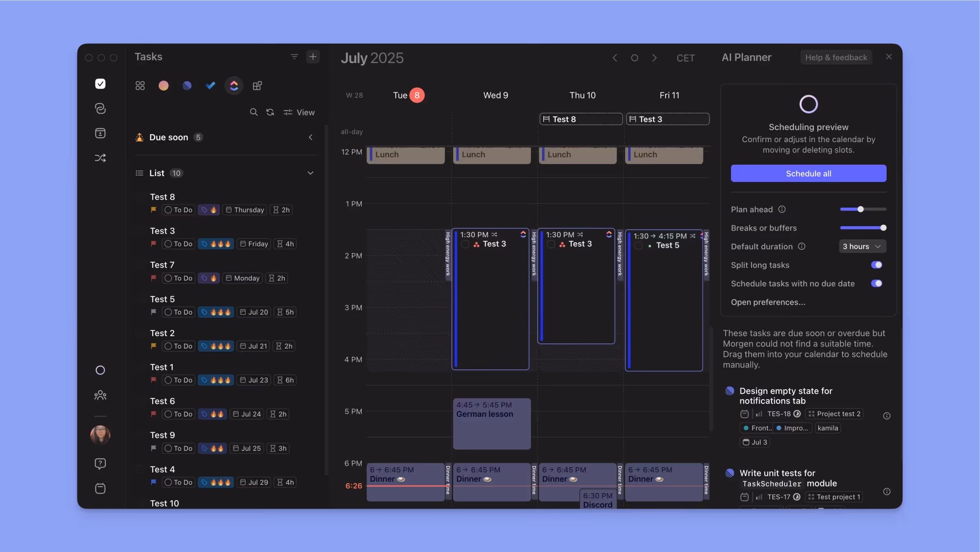Refresh tasks with the sync icon
The width and height of the screenshot is (980, 552).
coord(270,112)
